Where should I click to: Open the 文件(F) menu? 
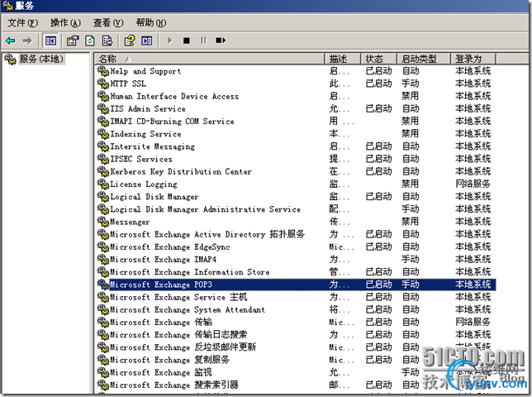pyautogui.click(x=23, y=23)
